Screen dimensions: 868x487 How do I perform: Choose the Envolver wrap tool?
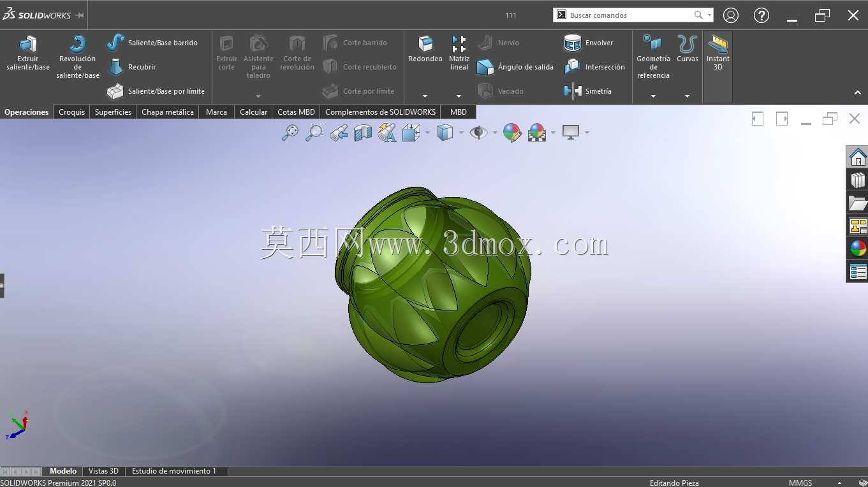pyautogui.click(x=589, y=43)
